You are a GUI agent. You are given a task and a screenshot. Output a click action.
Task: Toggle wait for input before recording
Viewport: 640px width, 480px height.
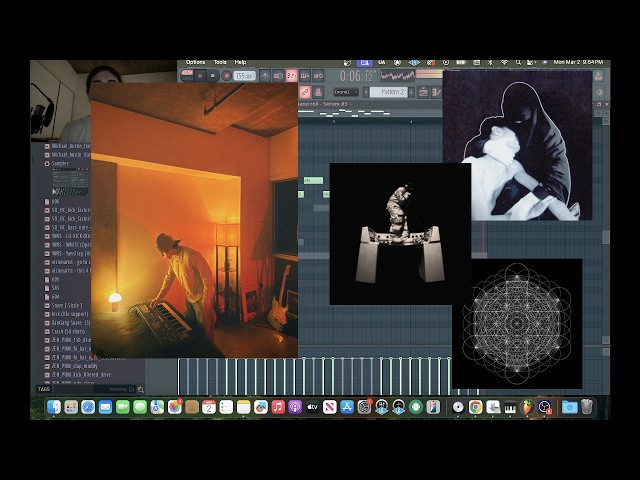(x=278, y=76)
